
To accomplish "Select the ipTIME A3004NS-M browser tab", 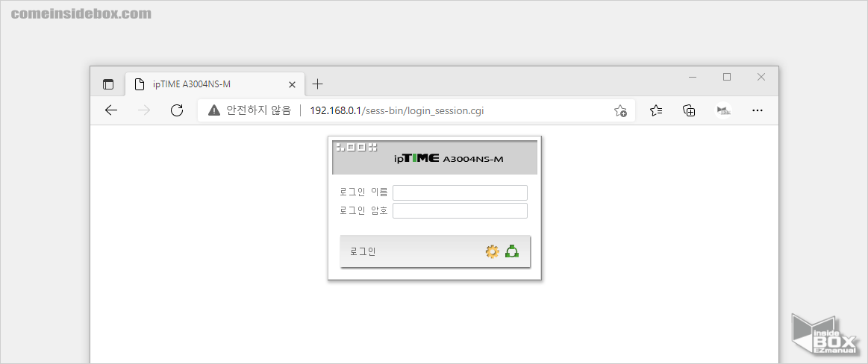I will (x=215, y=84).
